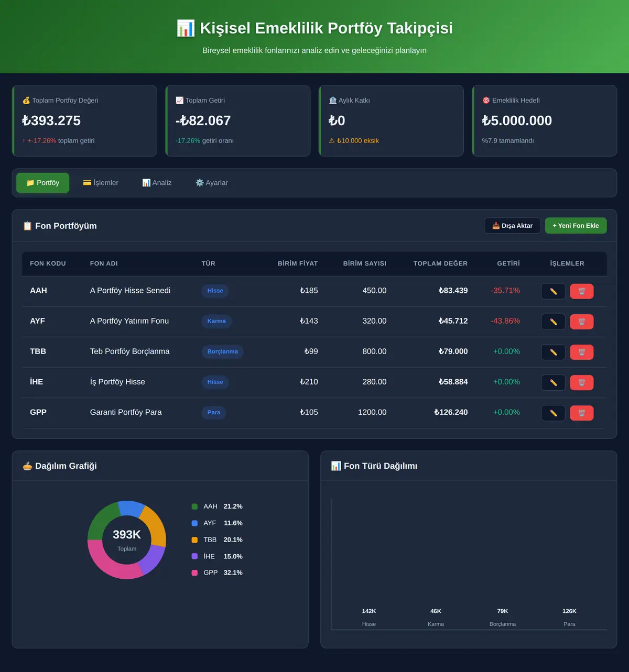629x672 pixels.
Task: Click the chart icon on Toplam Getiri card
Action: coord(179,101)
